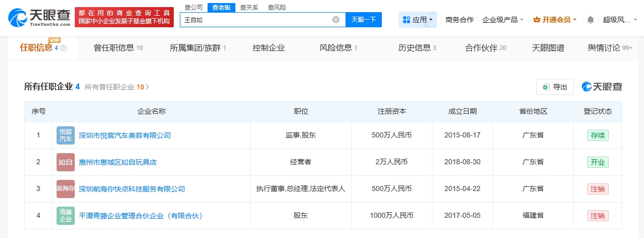Click into the search input field
644x238 pixels.
tap(255, 20)
